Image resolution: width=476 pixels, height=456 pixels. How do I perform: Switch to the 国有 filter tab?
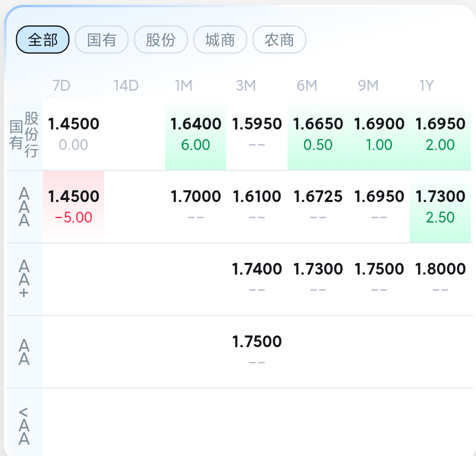point(102,40)
